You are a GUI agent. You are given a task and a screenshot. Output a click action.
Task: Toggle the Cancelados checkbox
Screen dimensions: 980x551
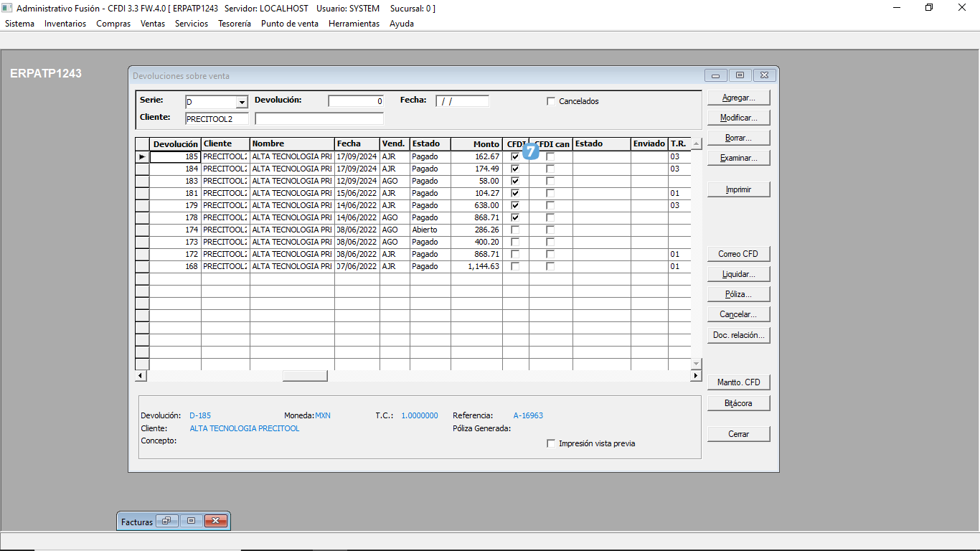click(x=551, y=101)
